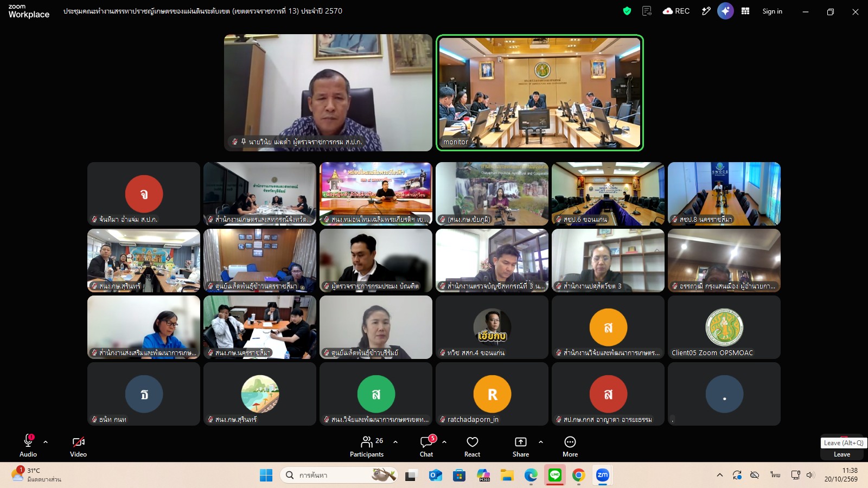Open Google Chrome from the taskbar
Viewport: 868px width, 488px height.
point(578,476)
